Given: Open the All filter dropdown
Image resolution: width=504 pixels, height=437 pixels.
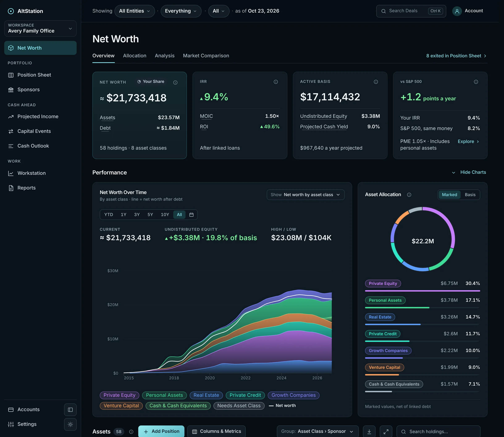Looking at the screenshot, I should [219, 11].
